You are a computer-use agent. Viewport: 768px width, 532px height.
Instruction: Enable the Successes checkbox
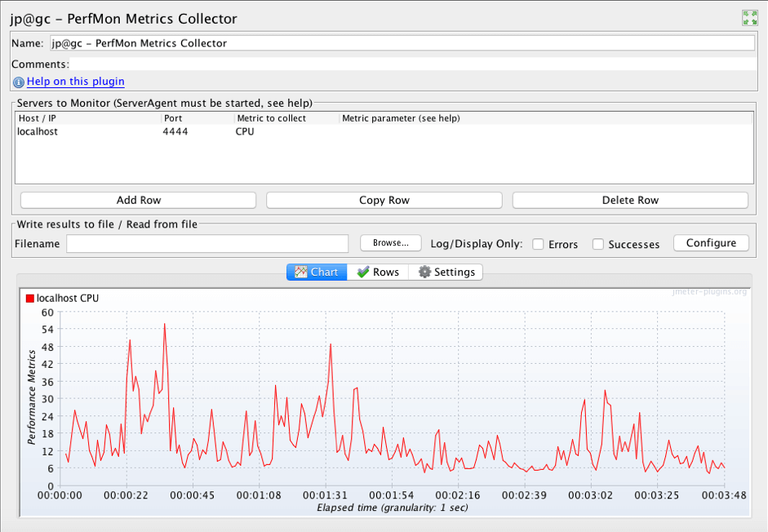[597, 244]
